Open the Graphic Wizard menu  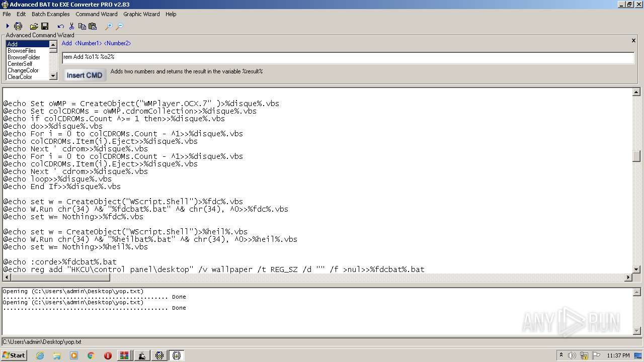pos(141,14)
